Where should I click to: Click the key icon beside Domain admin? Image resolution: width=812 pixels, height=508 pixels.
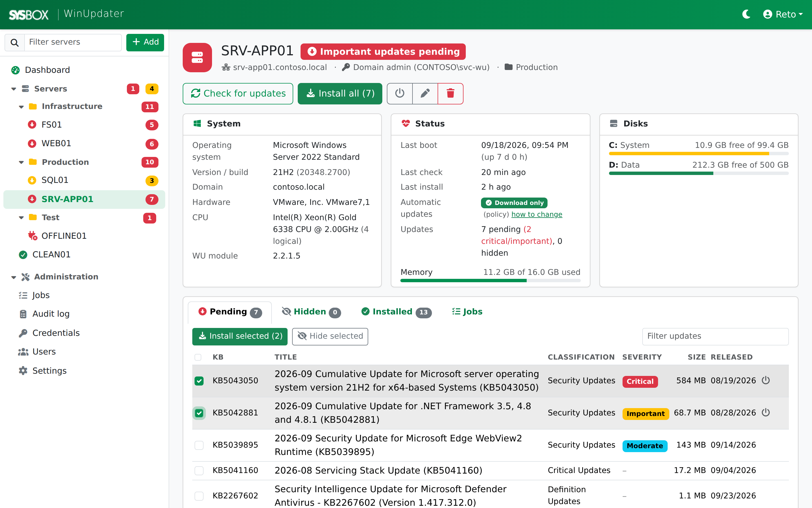point(346,67)
